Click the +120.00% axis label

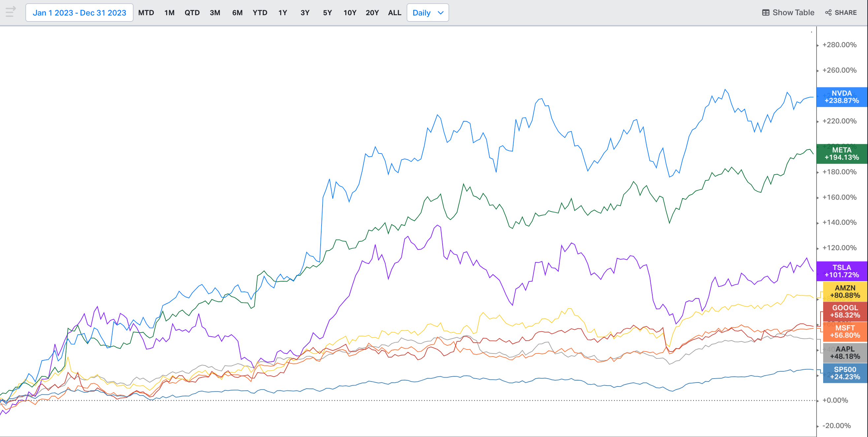click(x=839, y=248)
